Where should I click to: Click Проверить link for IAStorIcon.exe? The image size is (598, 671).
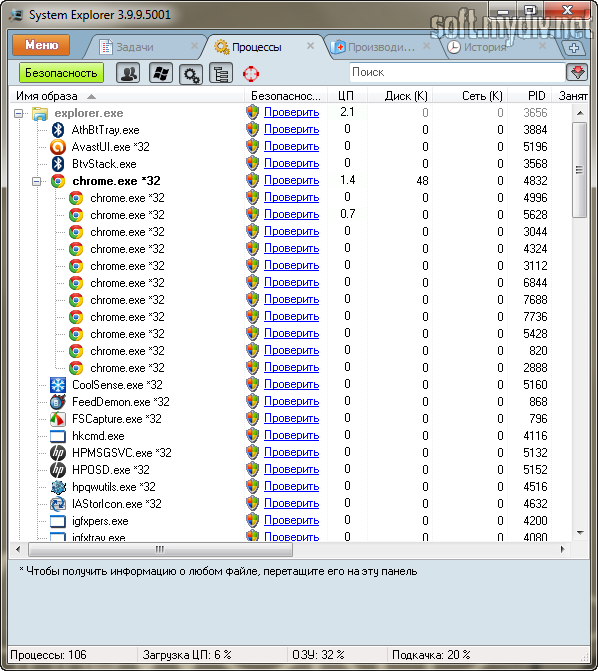[x=291, y=504]
